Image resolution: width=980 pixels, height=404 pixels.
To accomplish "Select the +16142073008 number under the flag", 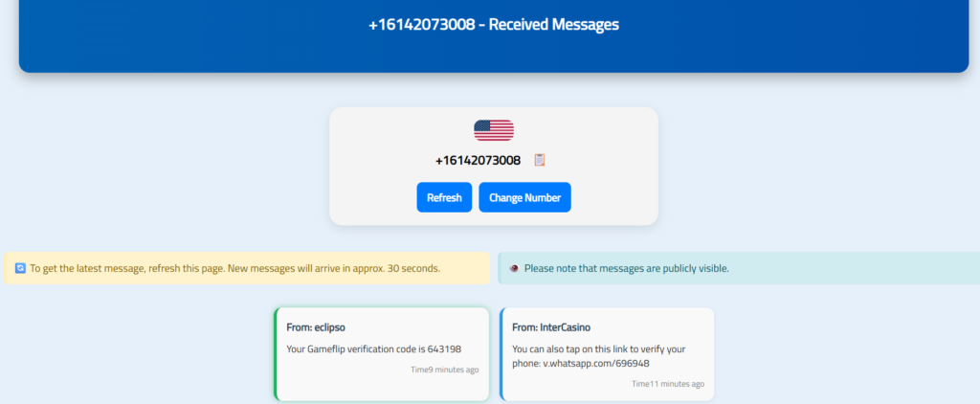I will point(478,160).
